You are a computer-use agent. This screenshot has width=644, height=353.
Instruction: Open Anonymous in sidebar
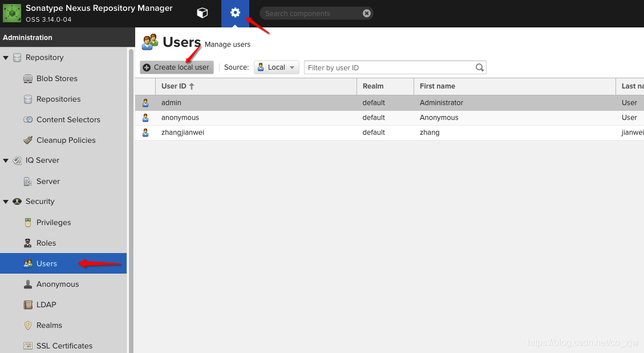coord(63,284)
